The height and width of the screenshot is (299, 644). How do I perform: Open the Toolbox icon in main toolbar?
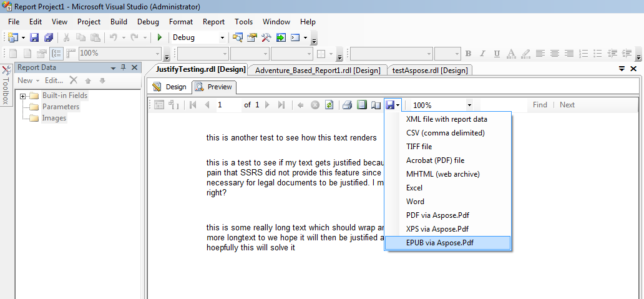(266, 37)
